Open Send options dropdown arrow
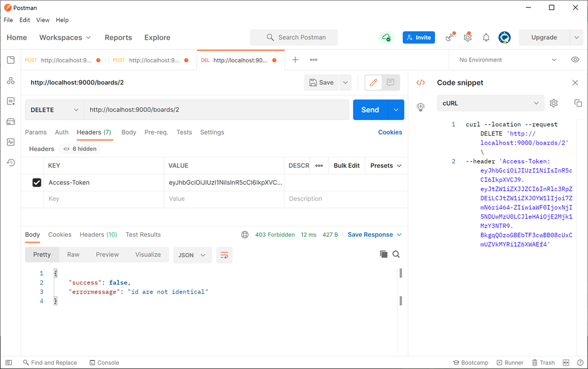 tap(396, 110)
